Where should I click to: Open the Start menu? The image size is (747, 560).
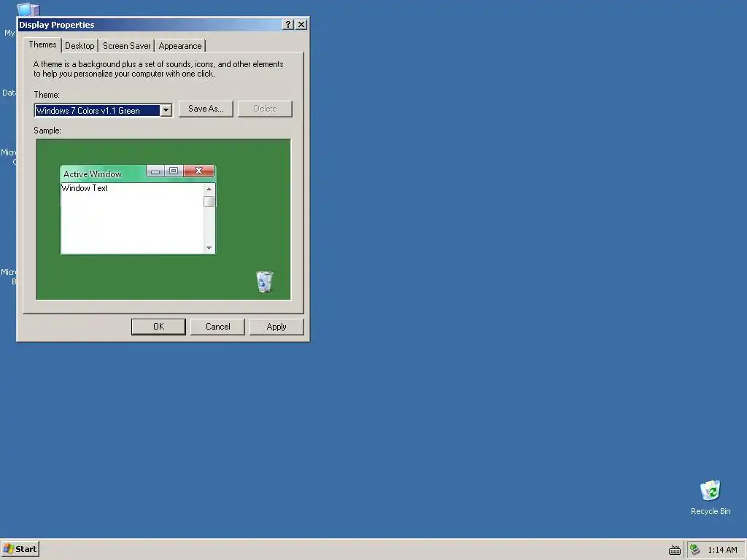20,549
